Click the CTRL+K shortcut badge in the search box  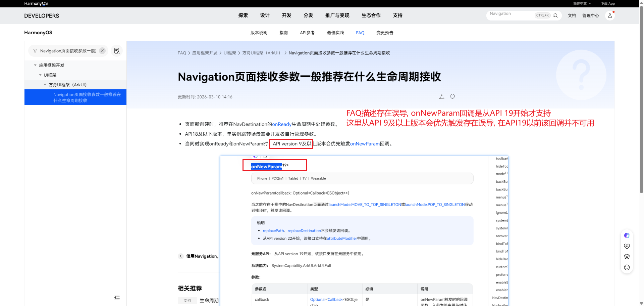542,15
